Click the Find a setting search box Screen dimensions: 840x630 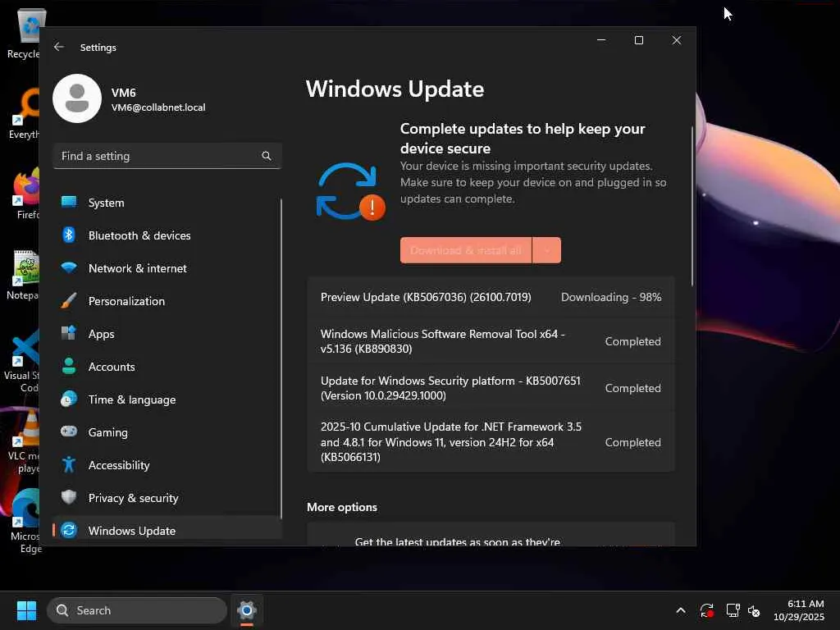tap(167, 156)
